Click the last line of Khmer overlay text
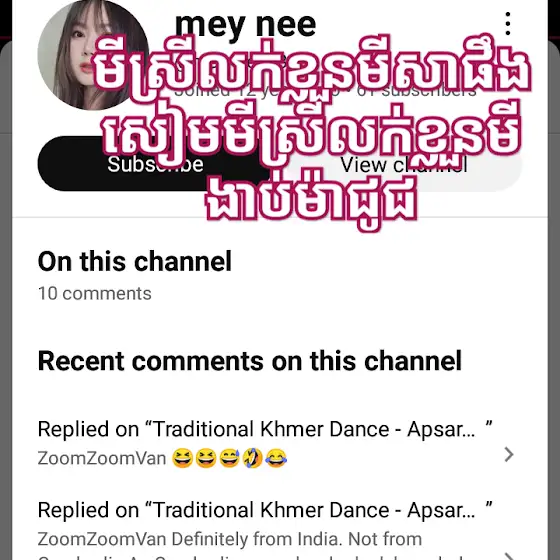This screenshot has height=560, width=560. click(310, 198)
